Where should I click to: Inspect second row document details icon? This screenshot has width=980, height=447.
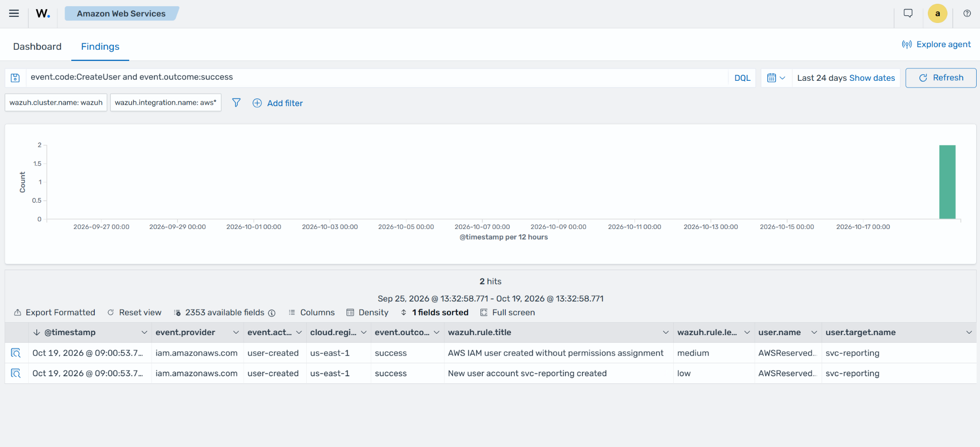16,373
